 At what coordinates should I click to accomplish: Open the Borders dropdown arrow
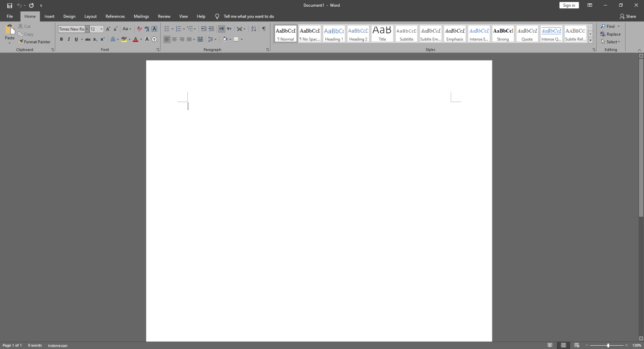pos(241,39)
